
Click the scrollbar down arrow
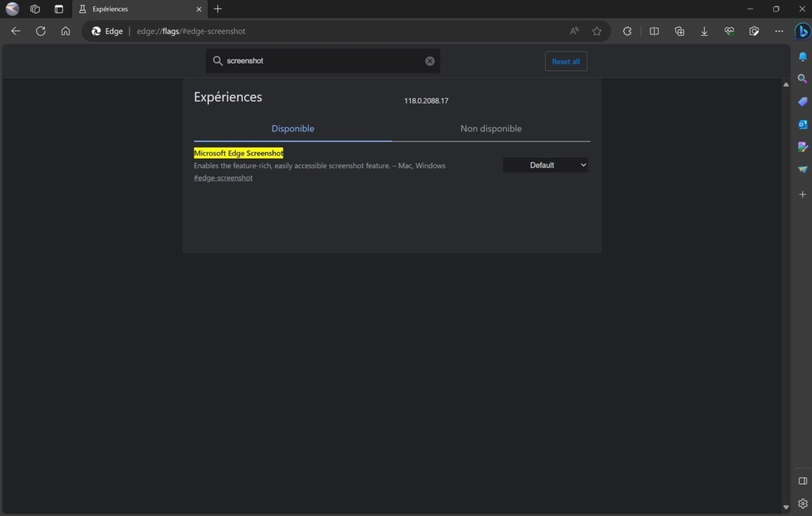pos(786,507)
